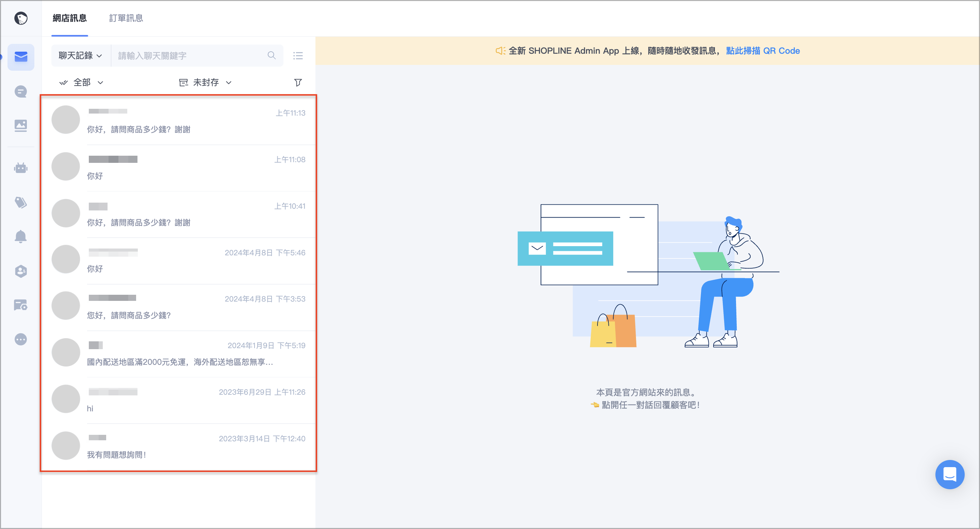This screenshot has height=529, width=980.
Task: Open the 你好 conversation from 下午5:46
Action: (x=179, y=261)
